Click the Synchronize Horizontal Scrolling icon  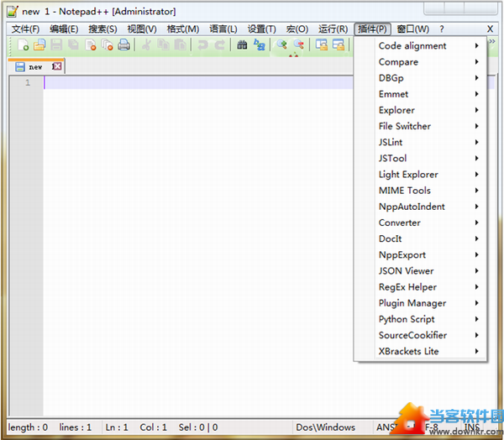339,45
